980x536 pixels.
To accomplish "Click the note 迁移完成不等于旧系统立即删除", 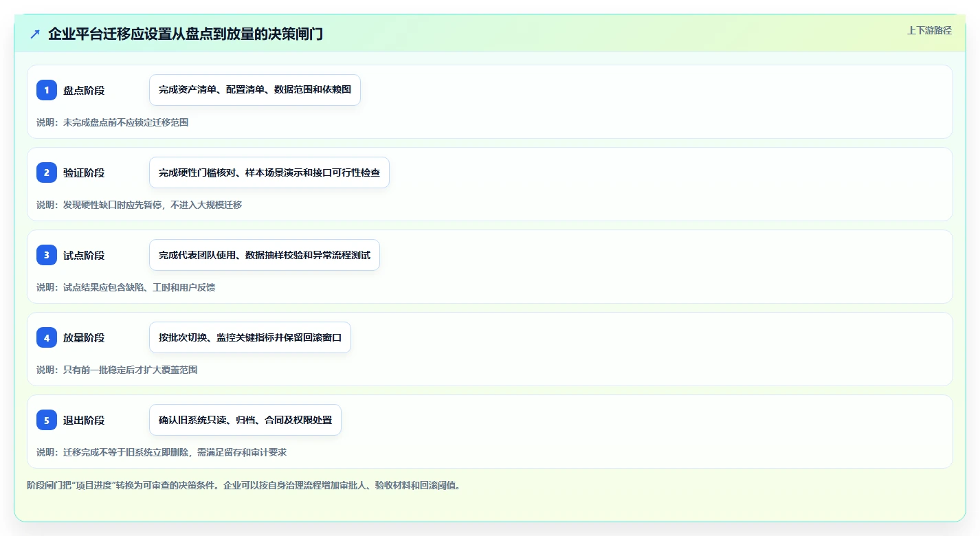I will coord(162,452).
